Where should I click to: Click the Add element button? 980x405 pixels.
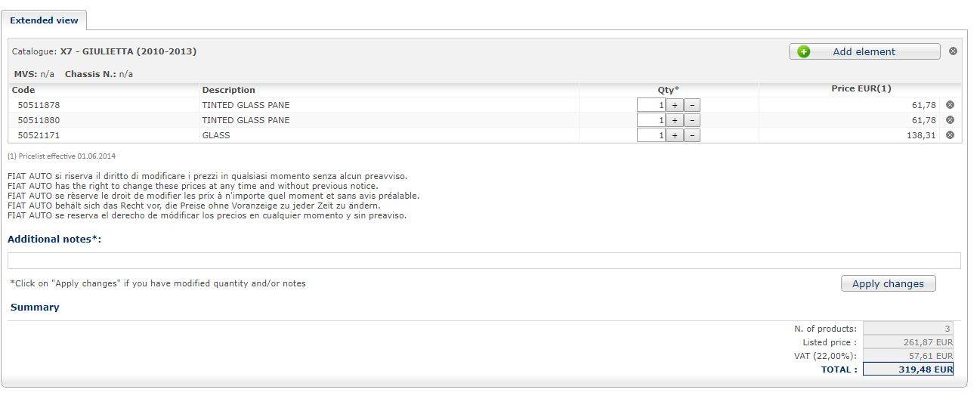coord(864,51)
